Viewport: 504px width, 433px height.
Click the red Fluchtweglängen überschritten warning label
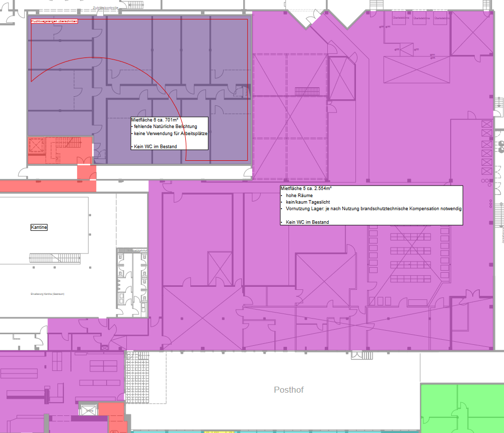(x=54, y=21)
